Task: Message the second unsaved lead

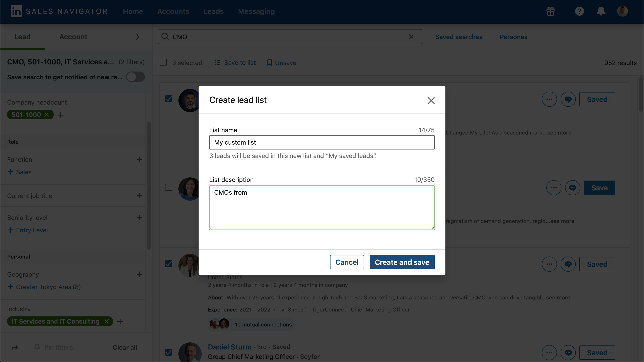Action: 572,188
